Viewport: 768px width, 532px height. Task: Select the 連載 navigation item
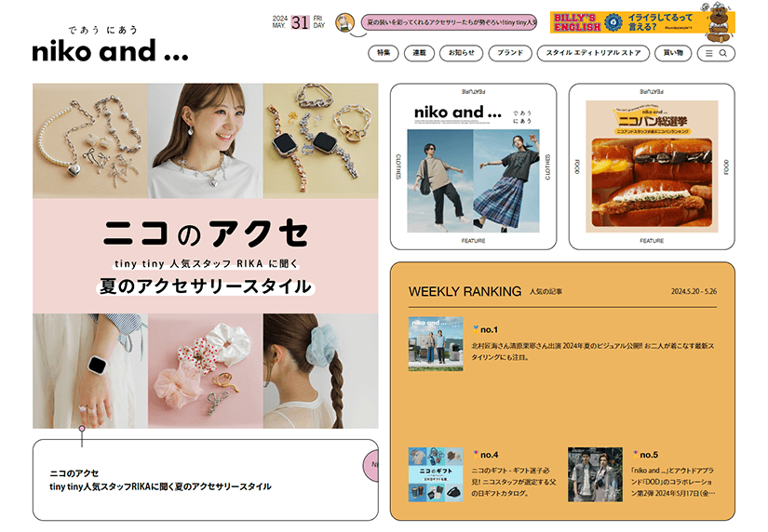pyautogui.click(x=419, y=54)
